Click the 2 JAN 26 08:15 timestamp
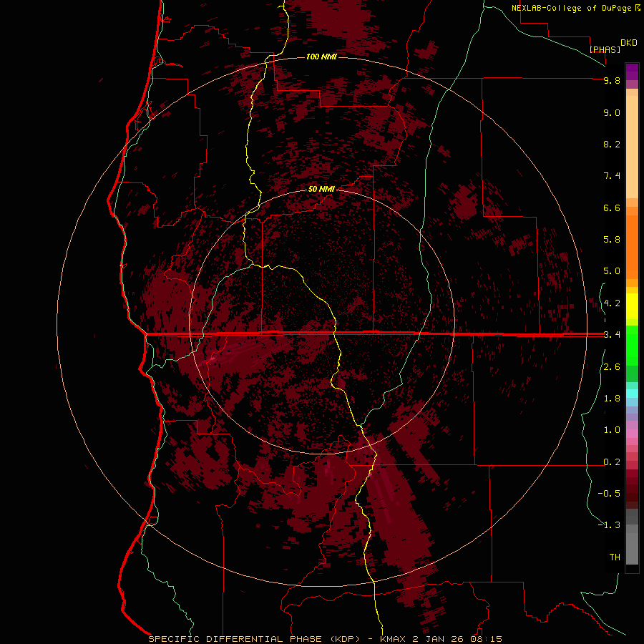 point(457,639)
